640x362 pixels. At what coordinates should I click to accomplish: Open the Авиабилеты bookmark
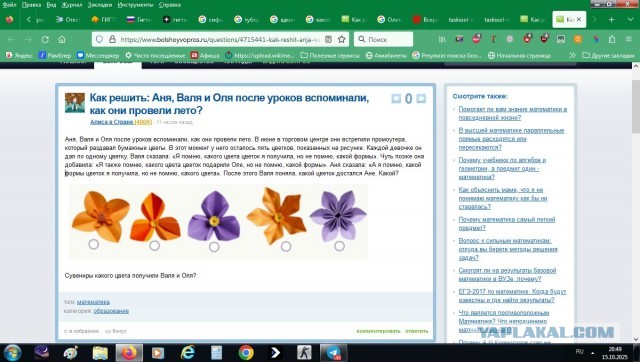(x=386, y=55)
